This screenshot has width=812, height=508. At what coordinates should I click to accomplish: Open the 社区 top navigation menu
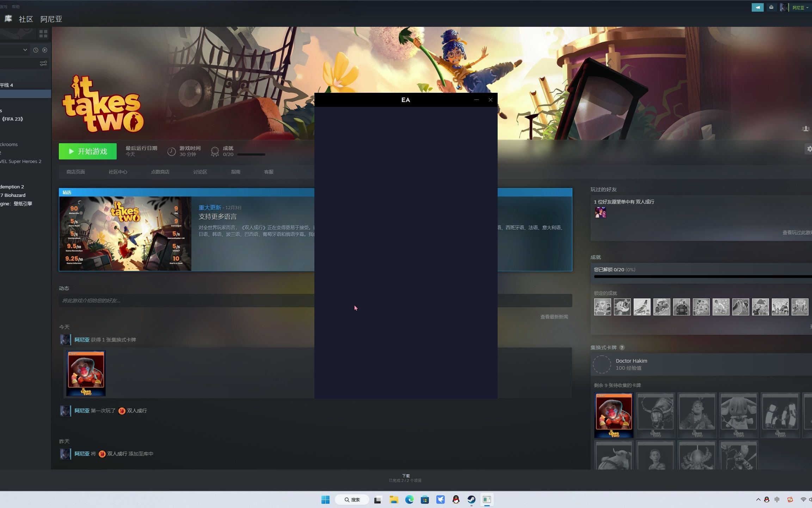26,19
